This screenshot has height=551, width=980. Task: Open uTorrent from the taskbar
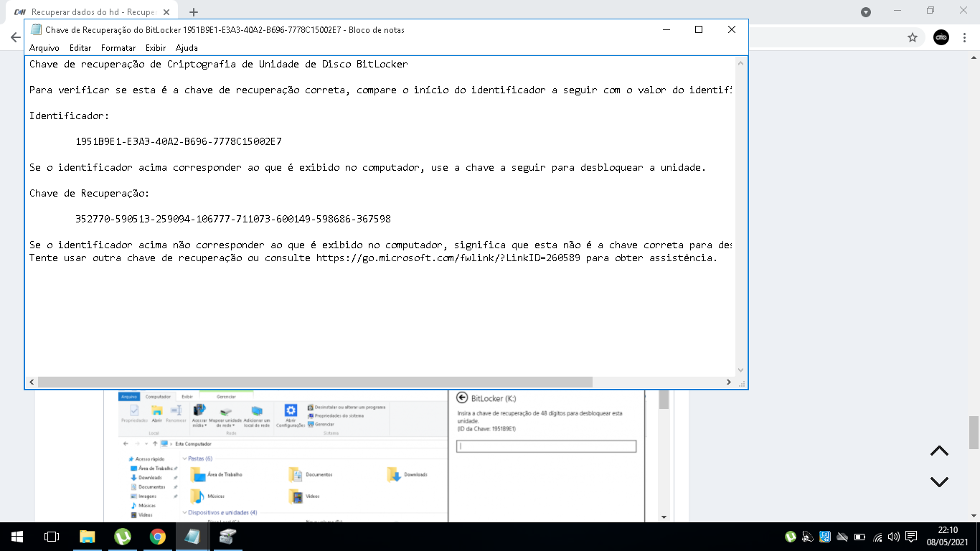click(123, 536)
